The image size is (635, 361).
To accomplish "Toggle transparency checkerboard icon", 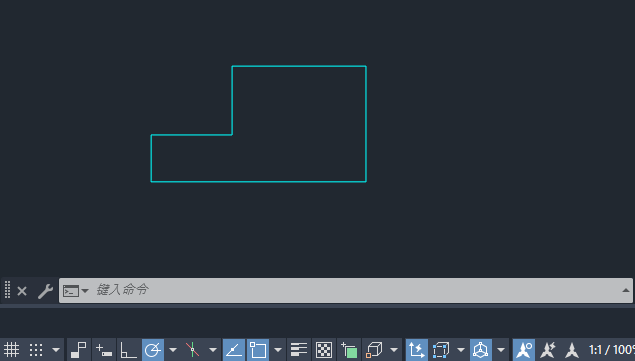I will click(324, 350).
